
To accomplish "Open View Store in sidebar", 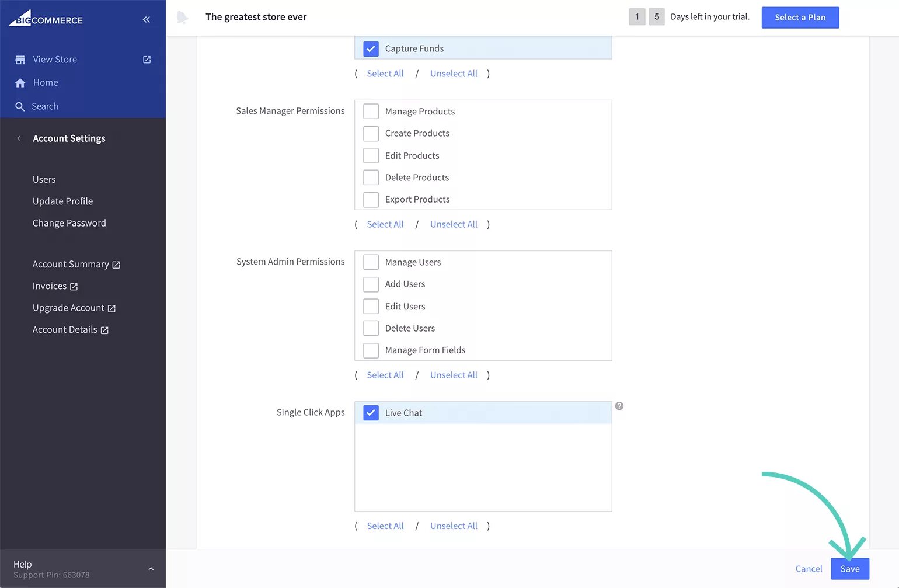I will 55,60.
